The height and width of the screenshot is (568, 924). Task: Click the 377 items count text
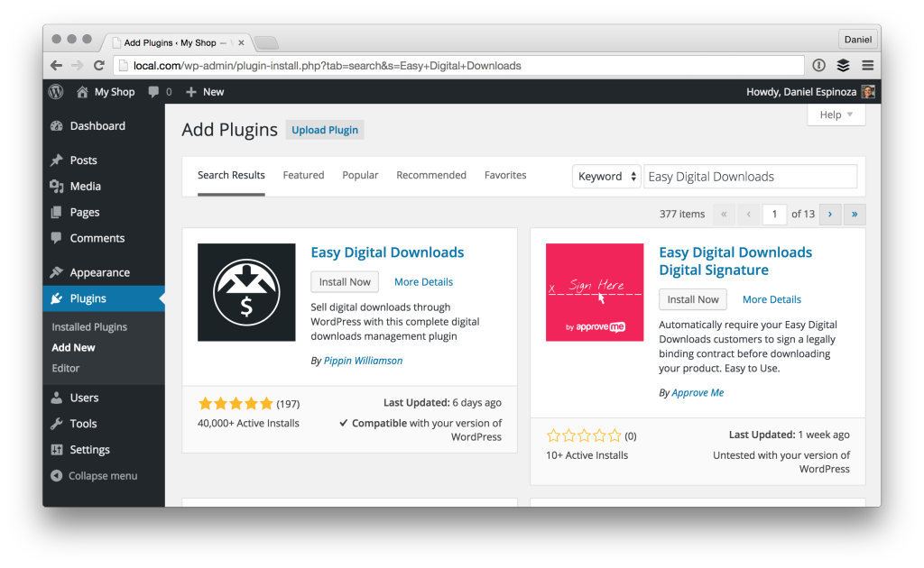(682, 215)
